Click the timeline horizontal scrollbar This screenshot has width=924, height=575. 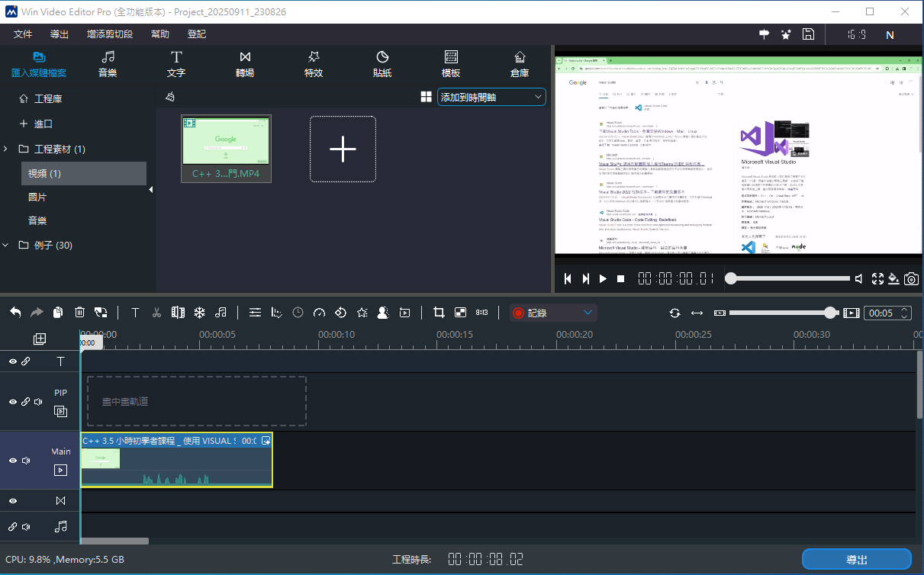(114, 541)
